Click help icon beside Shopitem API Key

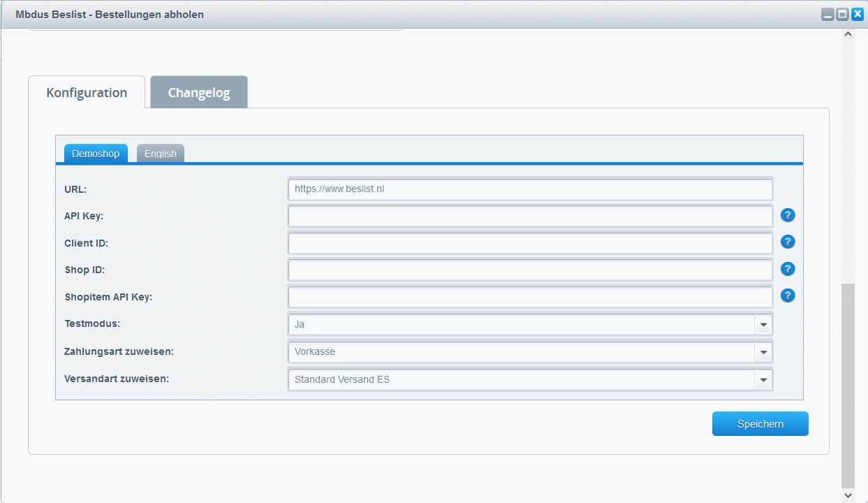pyautogui.click(x=788, y=296)
